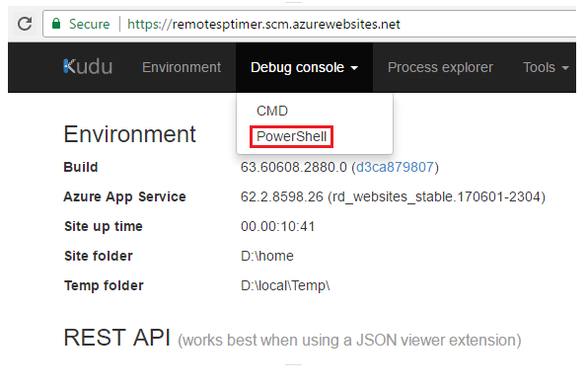
Task: Open the Kudu logo home link
Action: tap(88, 67)
